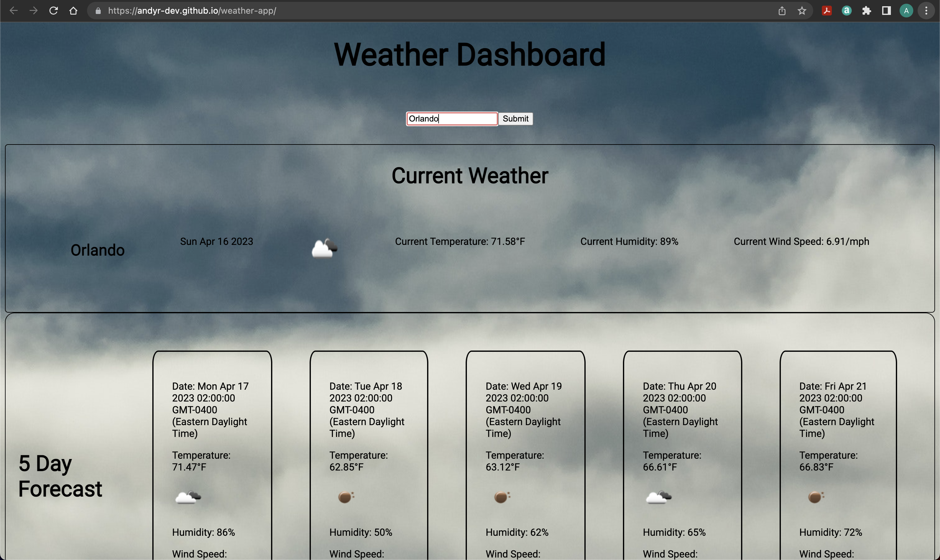Image resolution: width=940 pixels, height=560 pixels.
Task: Click the browser forward arrow
Action: (34, 11)
